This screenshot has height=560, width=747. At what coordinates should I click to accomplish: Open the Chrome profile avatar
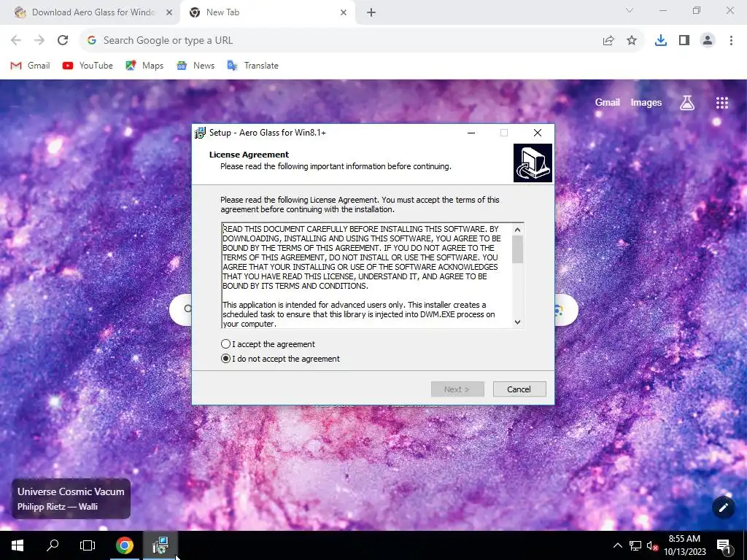[708, 41]
